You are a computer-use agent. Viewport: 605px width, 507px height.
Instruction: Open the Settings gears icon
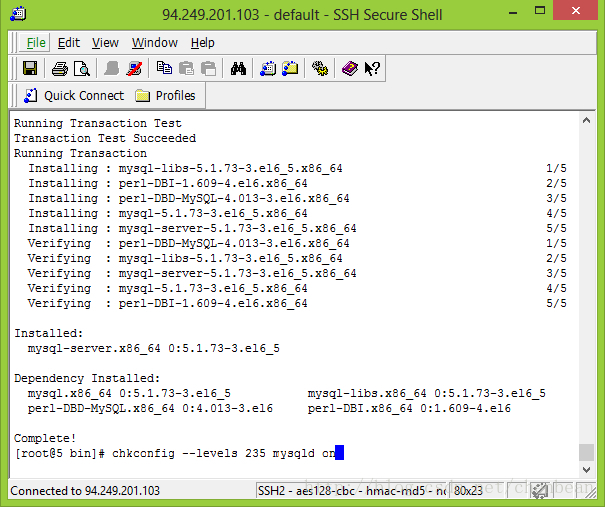320,69
